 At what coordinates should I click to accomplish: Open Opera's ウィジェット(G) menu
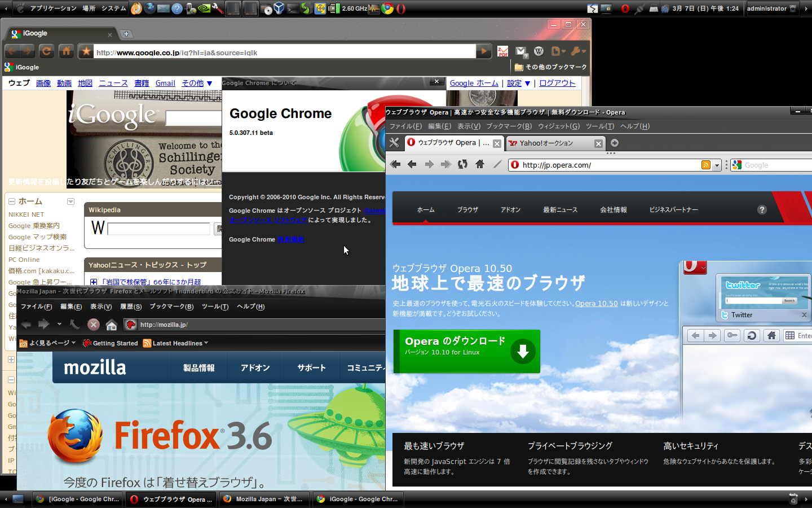click(x=559, y=126)
